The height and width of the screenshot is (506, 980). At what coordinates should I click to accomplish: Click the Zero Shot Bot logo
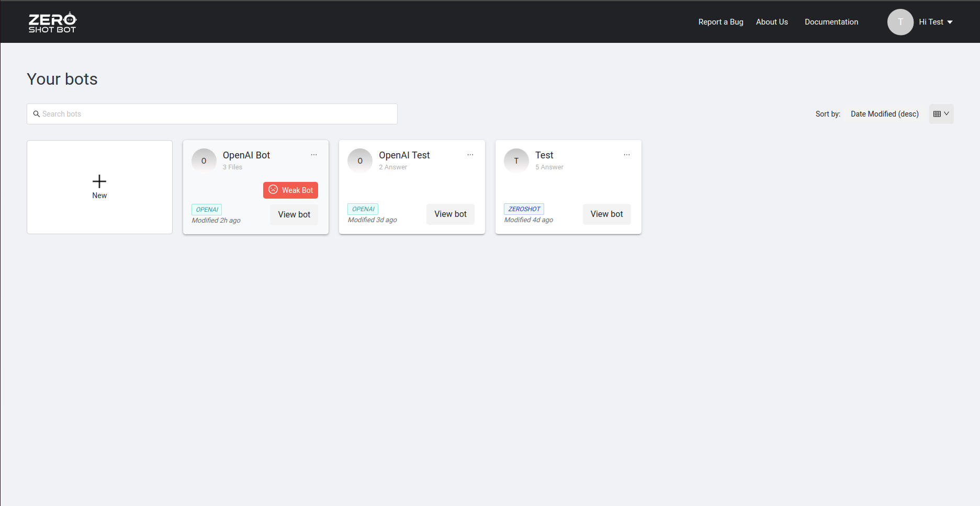[52, 22]
